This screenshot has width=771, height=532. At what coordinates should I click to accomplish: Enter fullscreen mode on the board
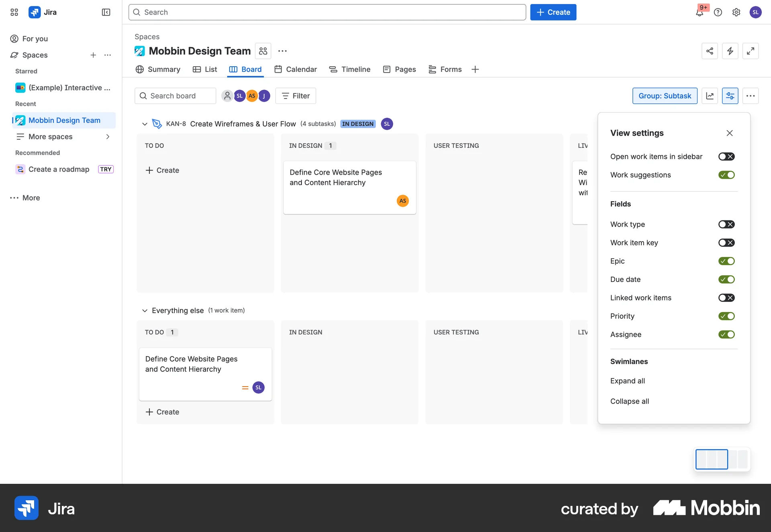tap(751, 51)
